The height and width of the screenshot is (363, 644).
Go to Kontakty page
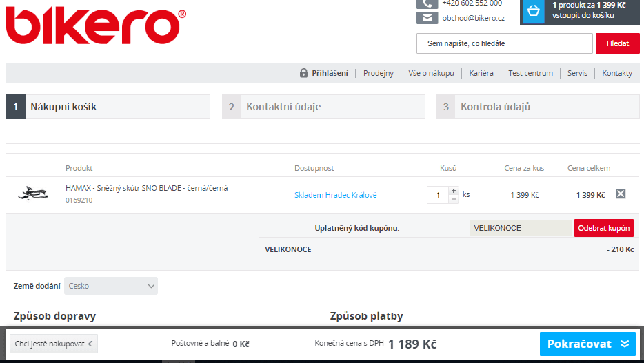tap(616, 73)
